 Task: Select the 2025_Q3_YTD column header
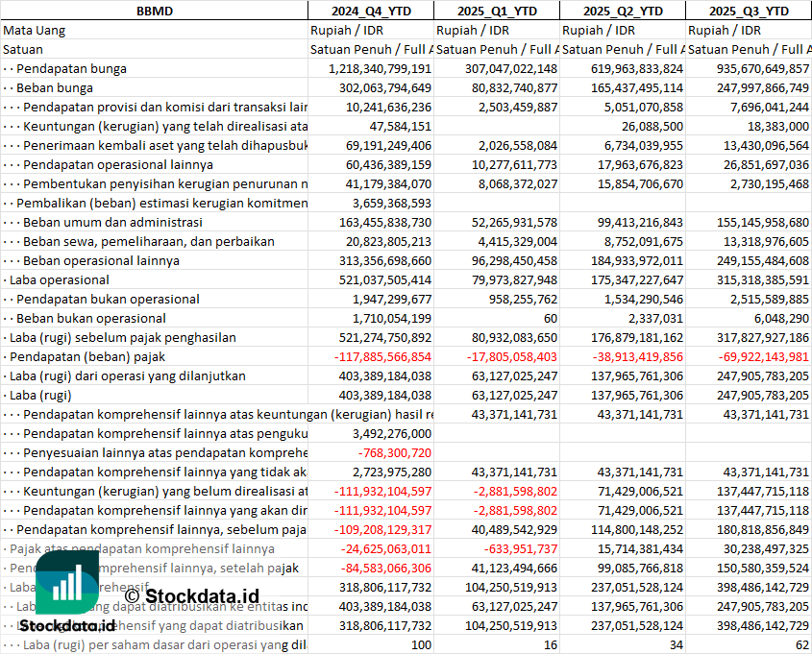[x=749, y=11]
